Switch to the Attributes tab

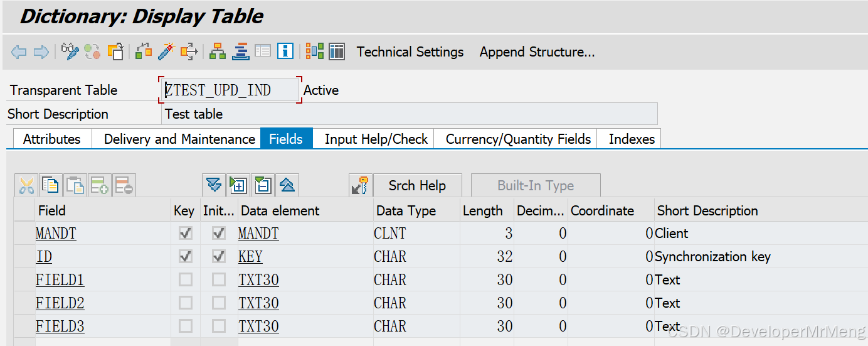[x=52, y=139]
